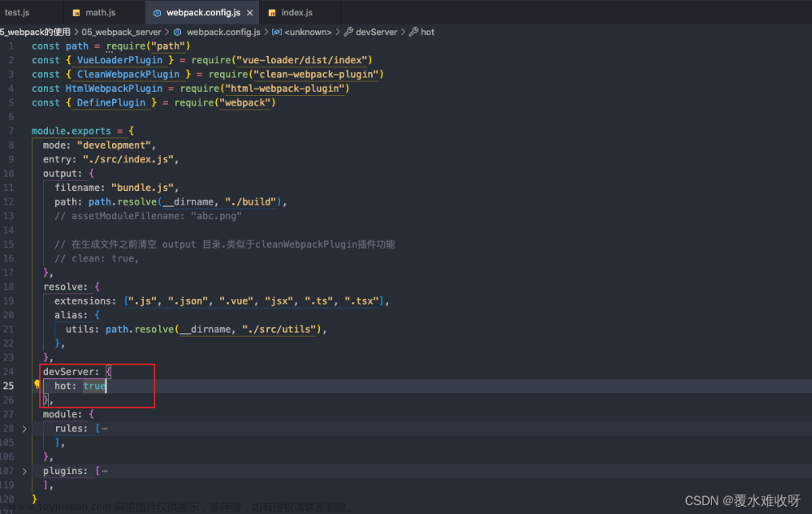Expand the folded plugins array on line 107

(x=24, y=471)
